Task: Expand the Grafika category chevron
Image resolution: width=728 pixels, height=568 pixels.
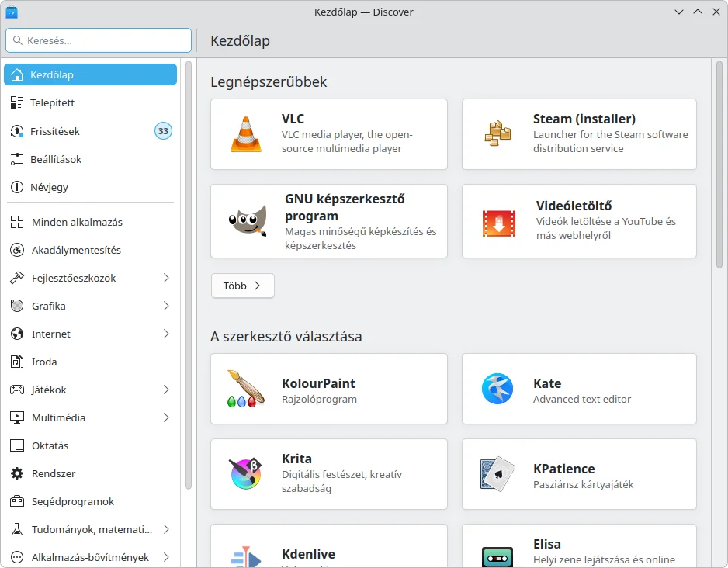Action: pos(166,306)
